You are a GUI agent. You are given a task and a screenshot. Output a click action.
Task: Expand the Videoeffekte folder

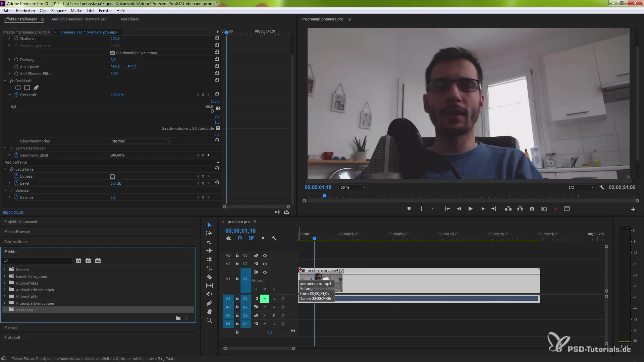pyautogui.click(x=5, y=296)
